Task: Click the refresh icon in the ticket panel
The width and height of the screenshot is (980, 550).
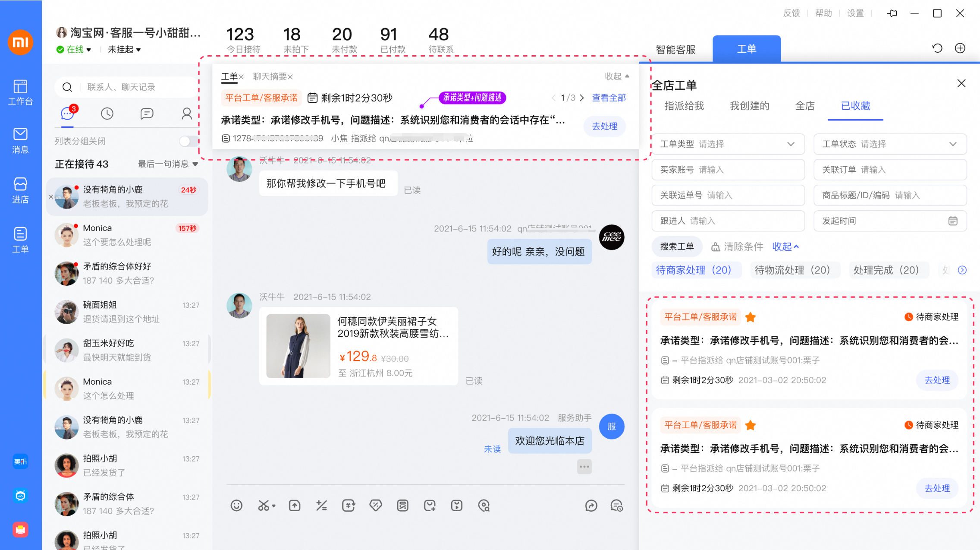Action: point(937,48)
